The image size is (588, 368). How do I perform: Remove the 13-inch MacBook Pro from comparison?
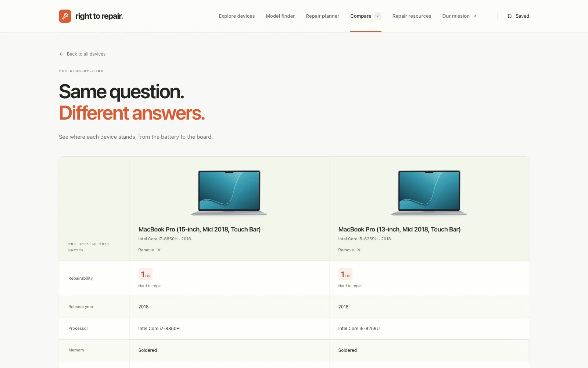click(x=349, y=250)
